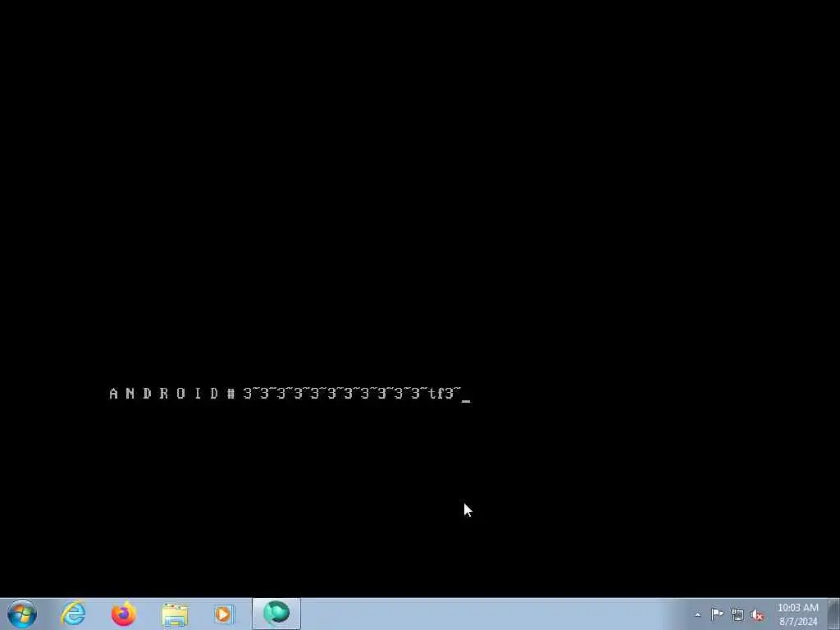Select the active green emulator taskbar button
The height and width of the screenshot is (630, 840).
pos(276,614)
